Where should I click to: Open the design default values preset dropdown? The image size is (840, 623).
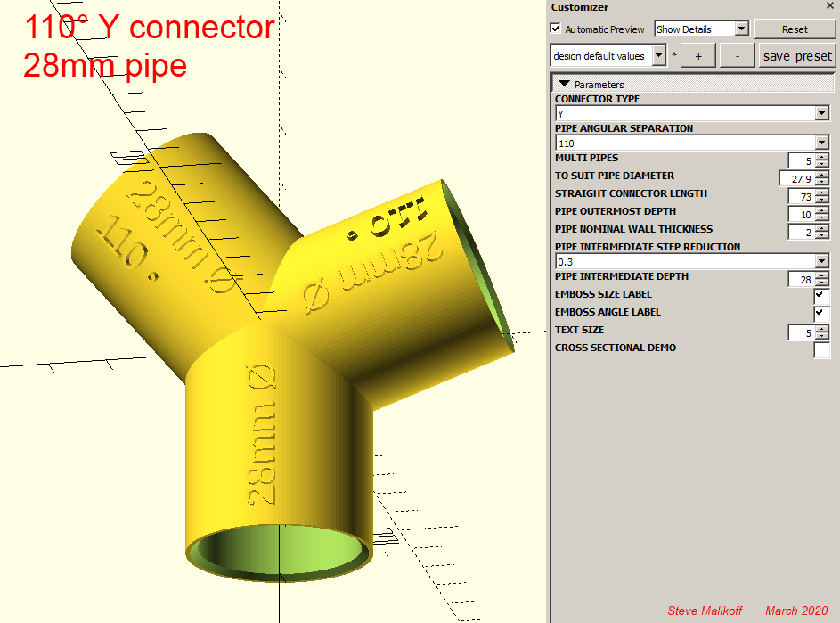click(608, 56)
